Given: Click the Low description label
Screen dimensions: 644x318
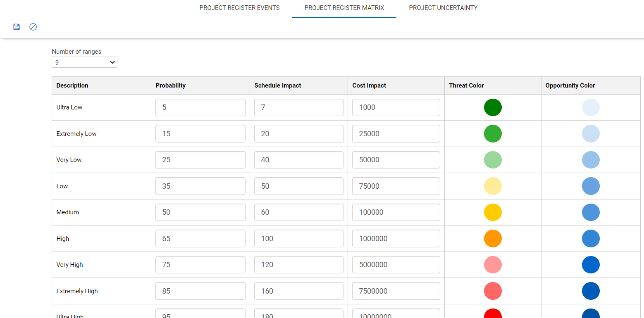Looking at the screenshot, I should [62, 186].
